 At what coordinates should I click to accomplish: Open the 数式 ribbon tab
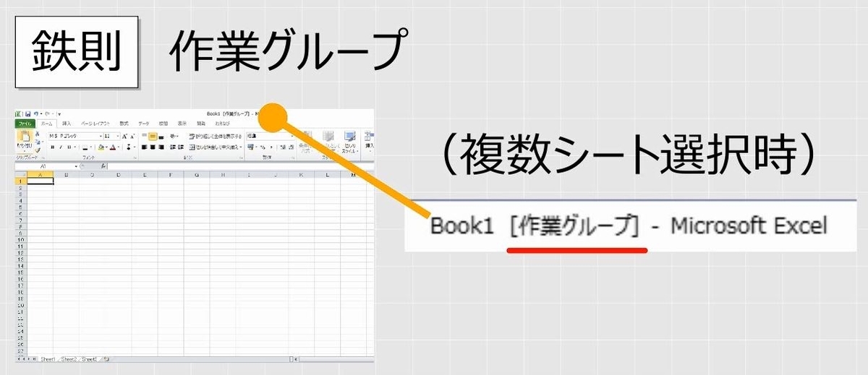124,124
